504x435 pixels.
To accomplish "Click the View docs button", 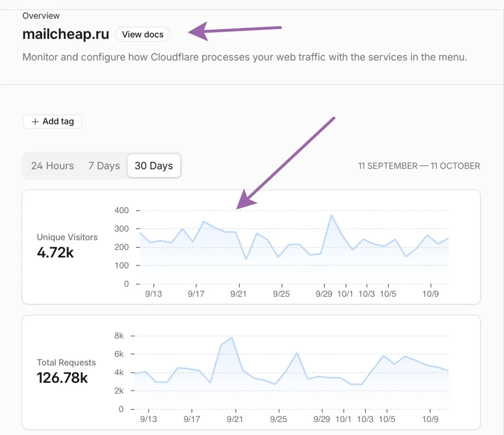I will (x=143, y=34).
